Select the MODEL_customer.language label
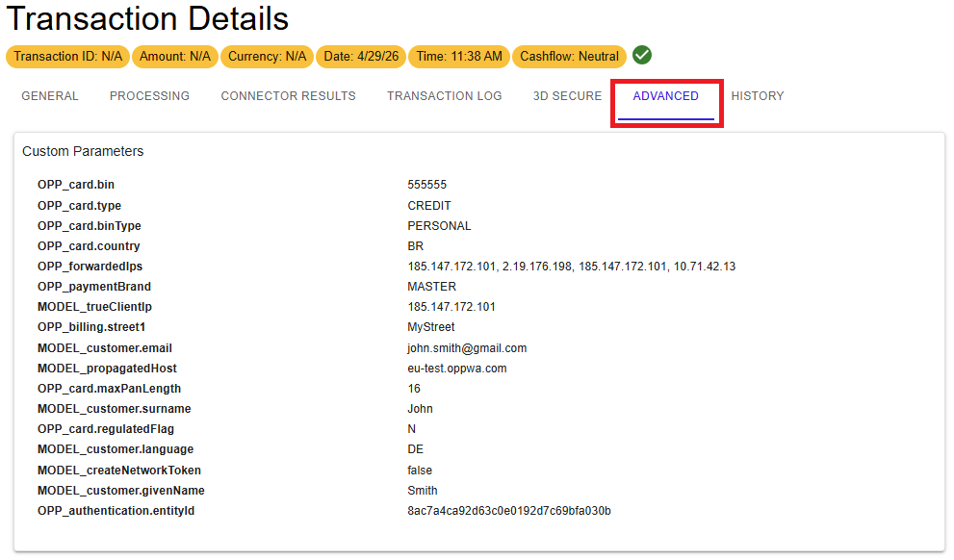The image size is (954, 560). [116, 449]
